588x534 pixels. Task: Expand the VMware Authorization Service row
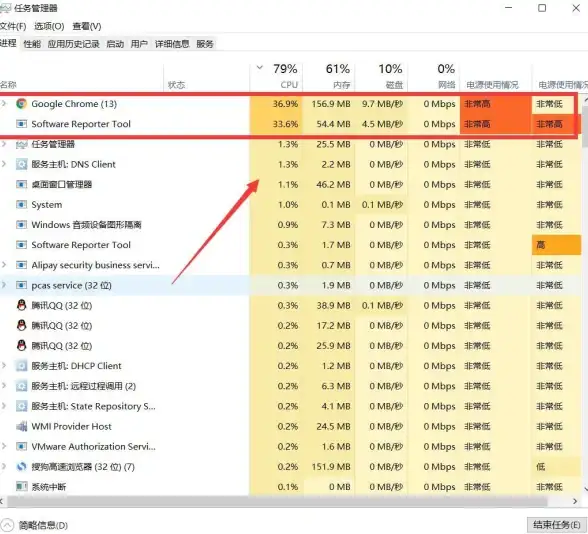click(x=4, y=447)
